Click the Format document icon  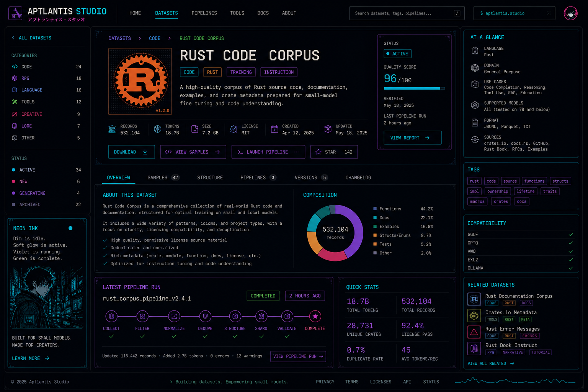[475, 122]
